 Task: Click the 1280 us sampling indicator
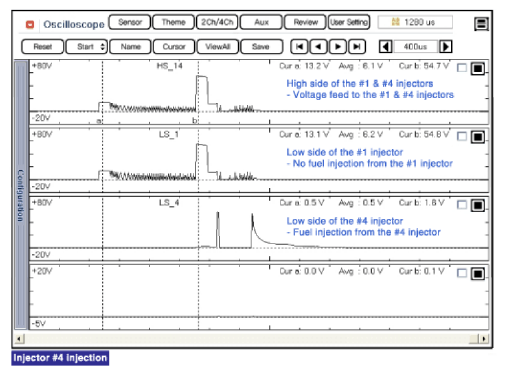pyautogui.click(x=415, y=22)
